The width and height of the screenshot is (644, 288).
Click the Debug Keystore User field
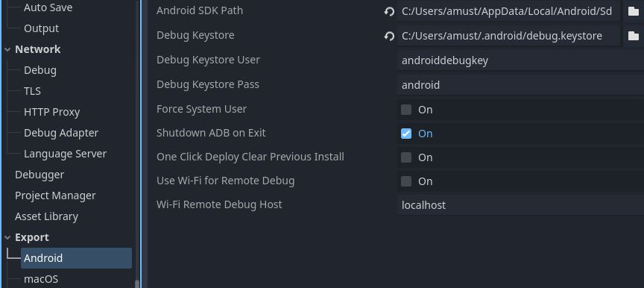click(520, 60)
